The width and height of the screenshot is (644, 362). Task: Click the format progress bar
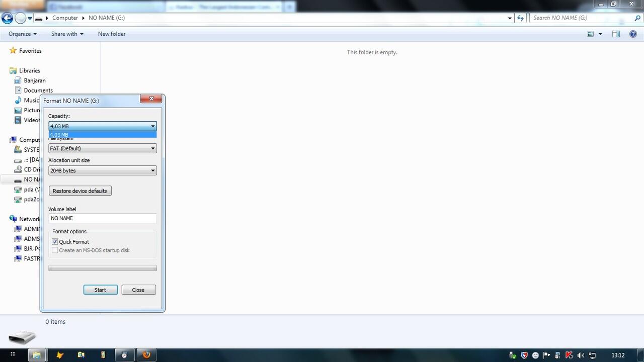[103, 268]
